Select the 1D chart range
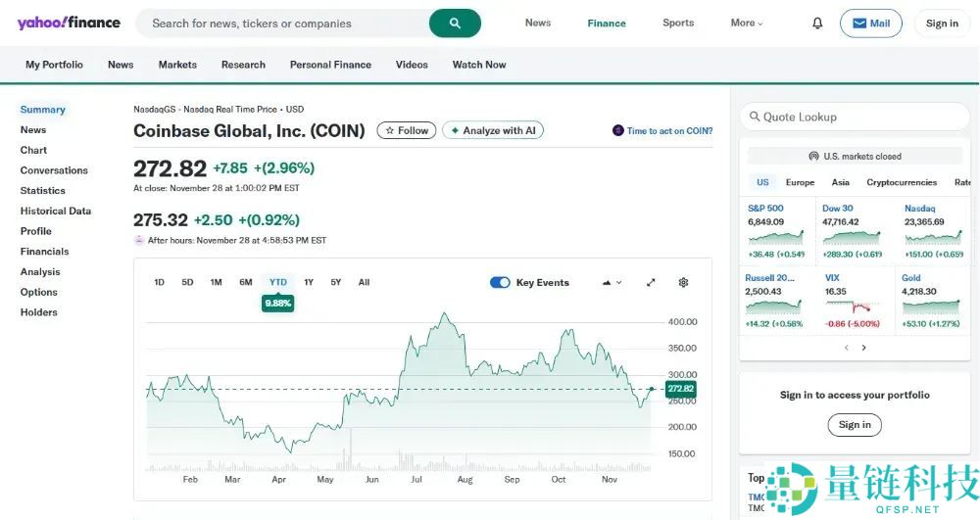 [160, 282]
